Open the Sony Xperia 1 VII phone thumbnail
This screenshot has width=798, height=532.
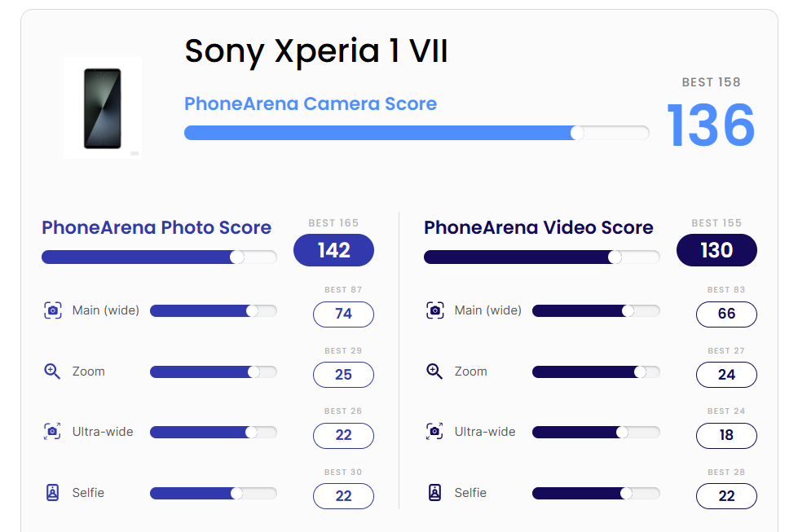tap(102, 108)
